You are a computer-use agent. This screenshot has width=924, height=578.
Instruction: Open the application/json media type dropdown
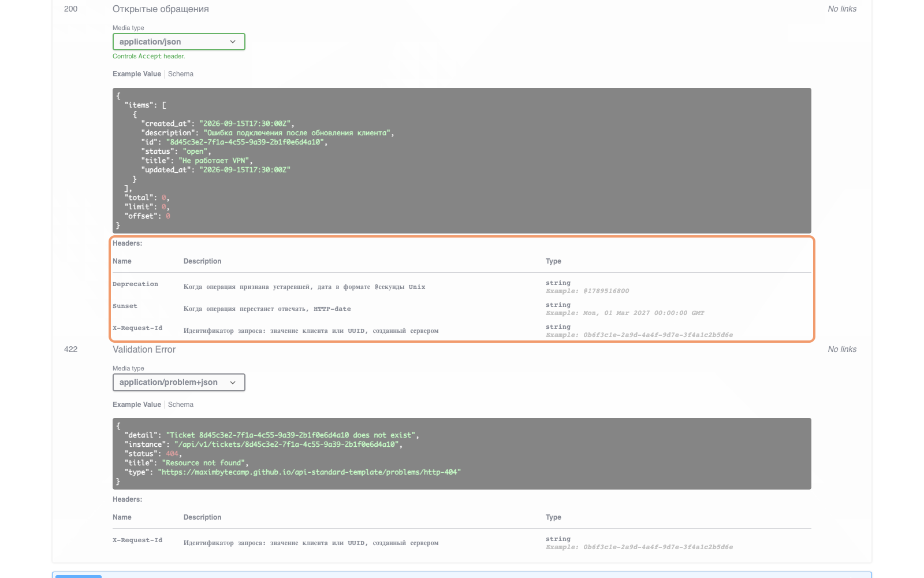click(x=178, y=42)
